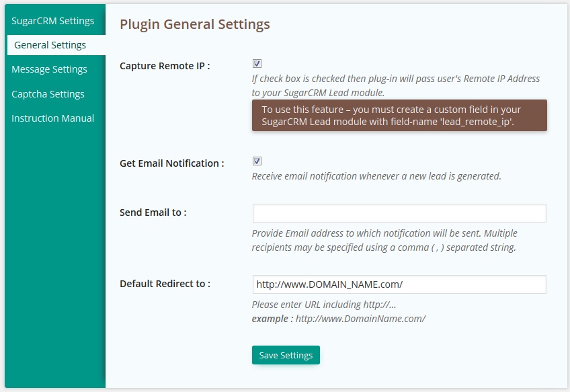Focus the Send Email to field
The image size is (570, 392).
[x=399, y=213]
